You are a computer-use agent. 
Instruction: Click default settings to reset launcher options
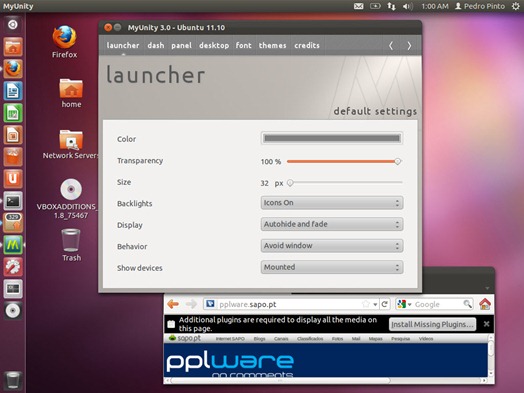pos(375,111)
